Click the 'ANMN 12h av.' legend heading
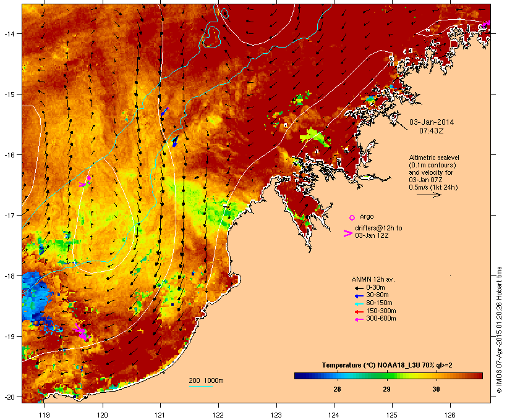 click(373, 279)
